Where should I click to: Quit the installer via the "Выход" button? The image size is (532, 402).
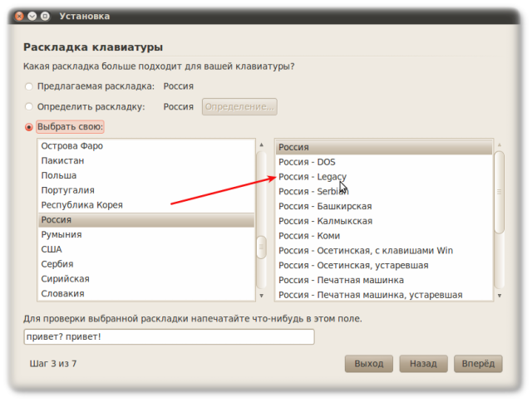368,364
